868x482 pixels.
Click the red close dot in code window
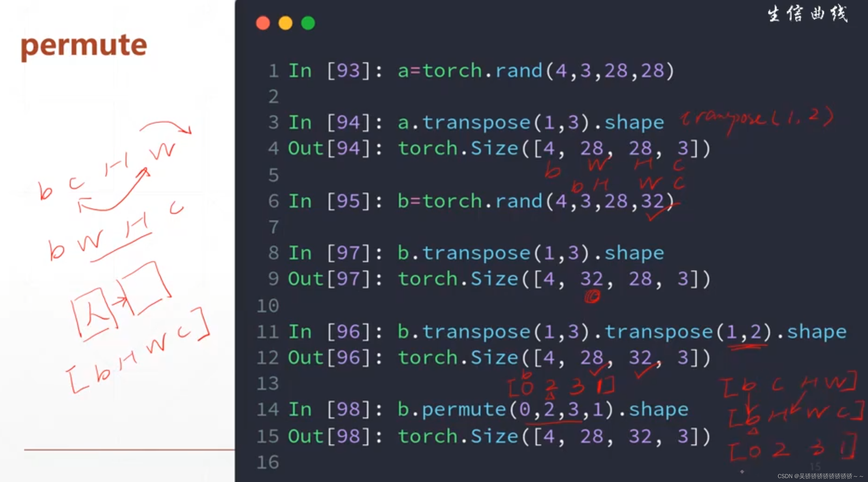pyautogui.click(x=263, y=23)
